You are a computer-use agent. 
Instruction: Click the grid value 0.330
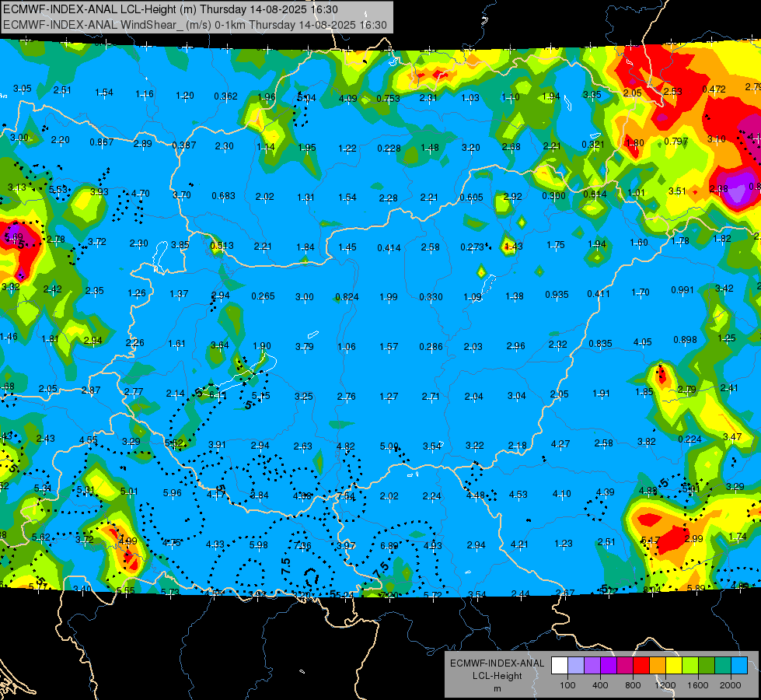coord(431,297)
